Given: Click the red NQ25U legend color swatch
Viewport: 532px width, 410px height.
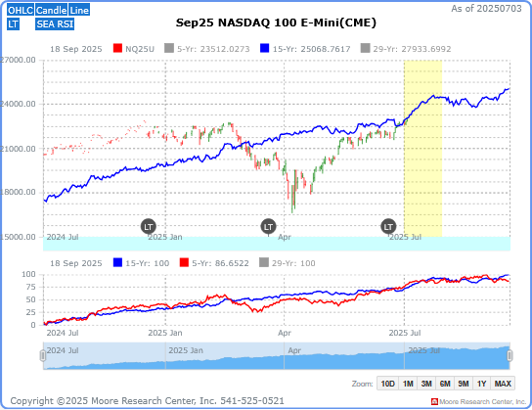Looking at the screenshot, I should coord(117,48).
